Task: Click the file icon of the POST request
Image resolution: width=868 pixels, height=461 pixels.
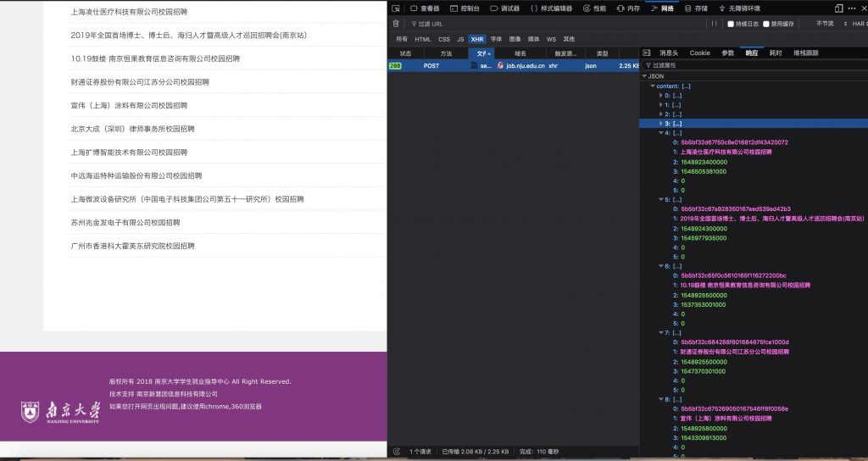Action: tap(474, 65)
